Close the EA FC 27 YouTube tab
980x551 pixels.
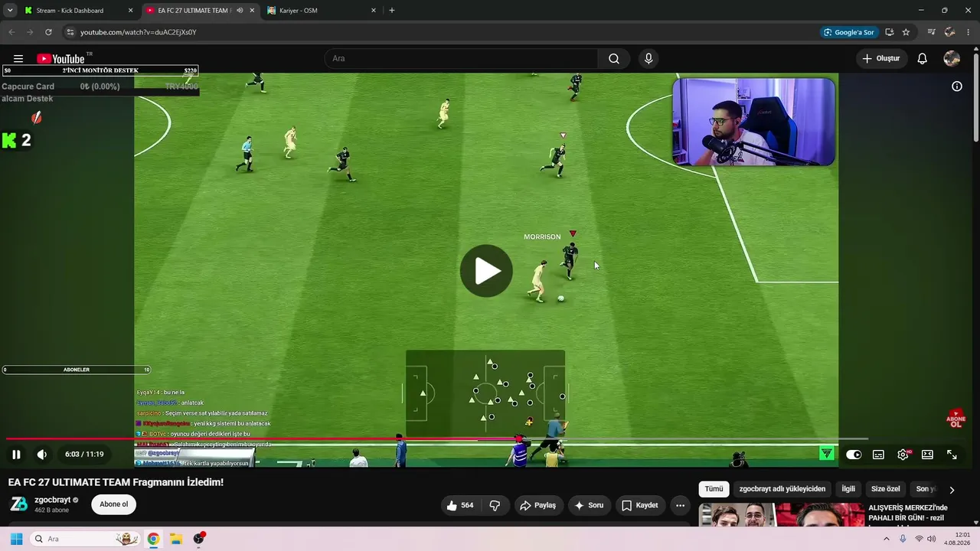[x=252, y=11]
